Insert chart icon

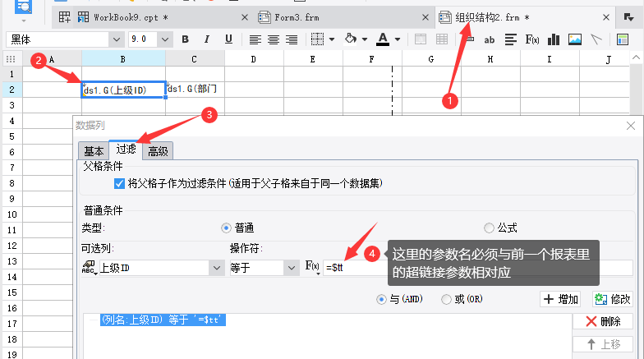(554, 39)
